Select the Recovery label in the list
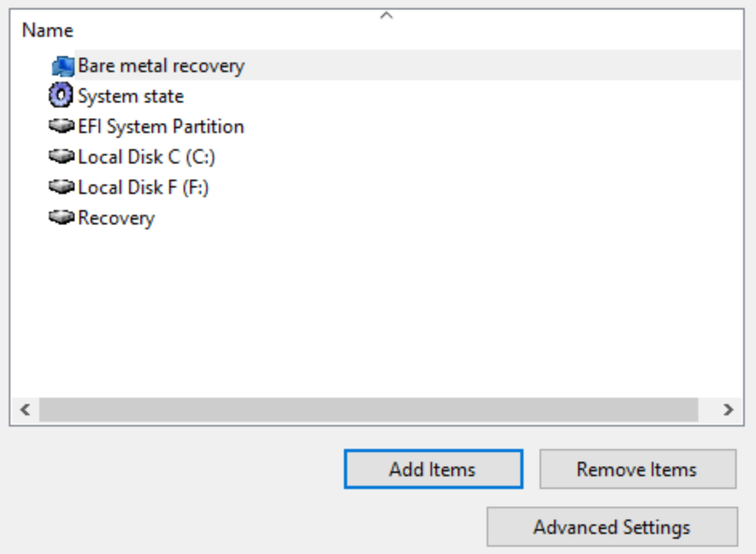756x554 pixels. click(x=116, y=218)
